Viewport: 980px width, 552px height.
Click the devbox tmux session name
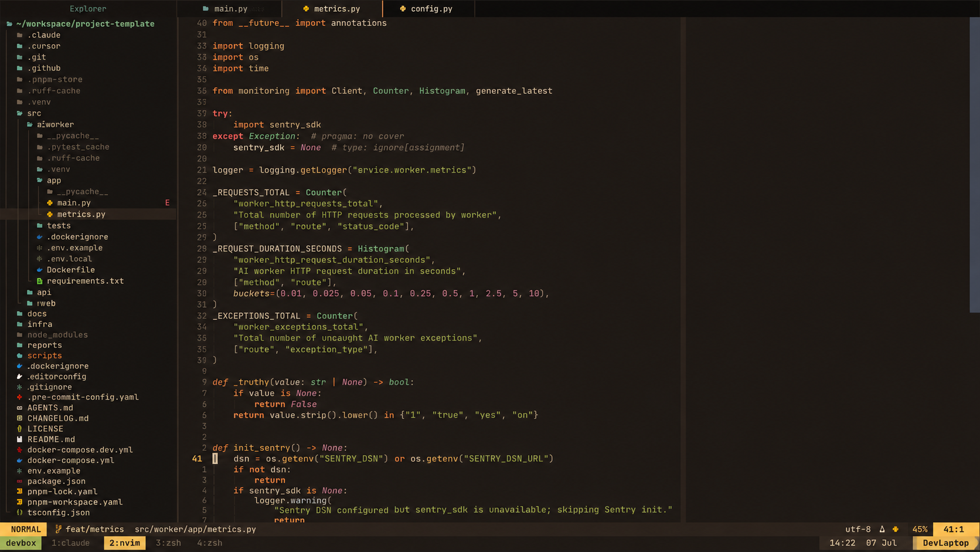point(21,543)
